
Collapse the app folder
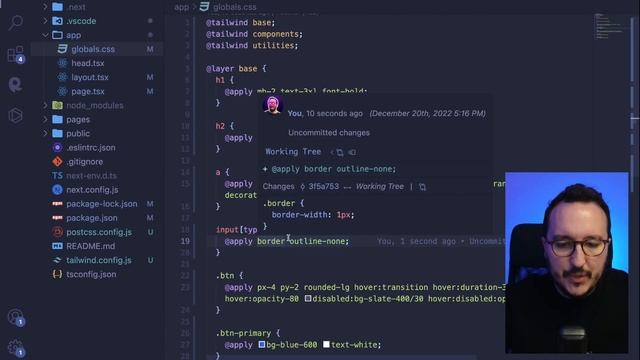pyautogui.click(x=45, y=35)
